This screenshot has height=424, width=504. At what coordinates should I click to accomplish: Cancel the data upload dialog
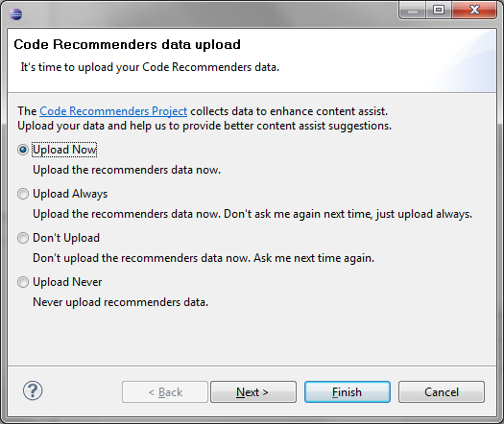click(442, 392)
